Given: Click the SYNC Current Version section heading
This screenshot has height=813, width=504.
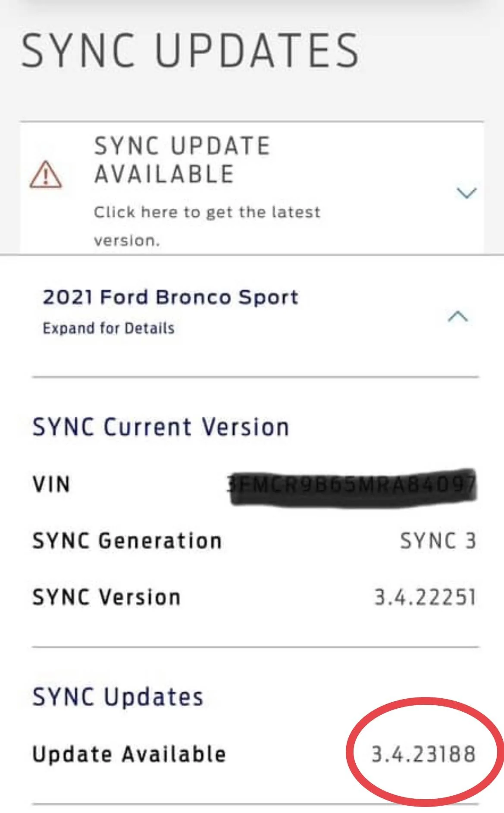Looking at the screenshot, I should pos(161,427).
